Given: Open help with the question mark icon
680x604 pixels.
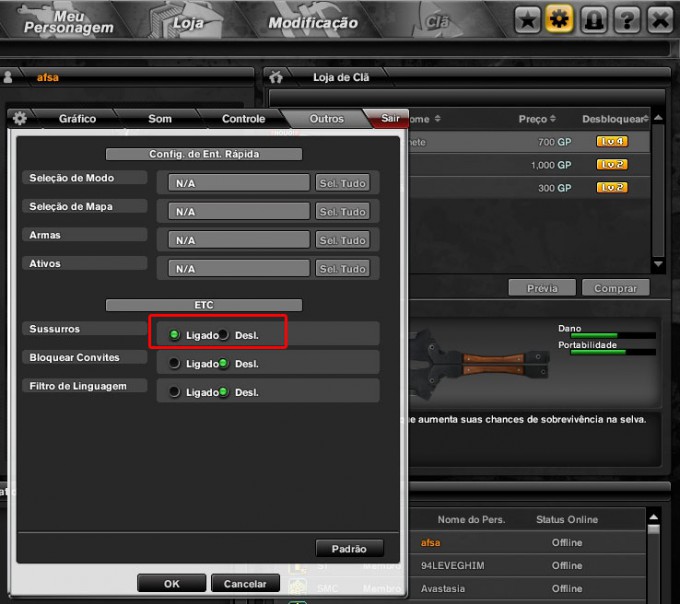Looking at the screenshot, I should pyautogui.click(x=627, y=19).
